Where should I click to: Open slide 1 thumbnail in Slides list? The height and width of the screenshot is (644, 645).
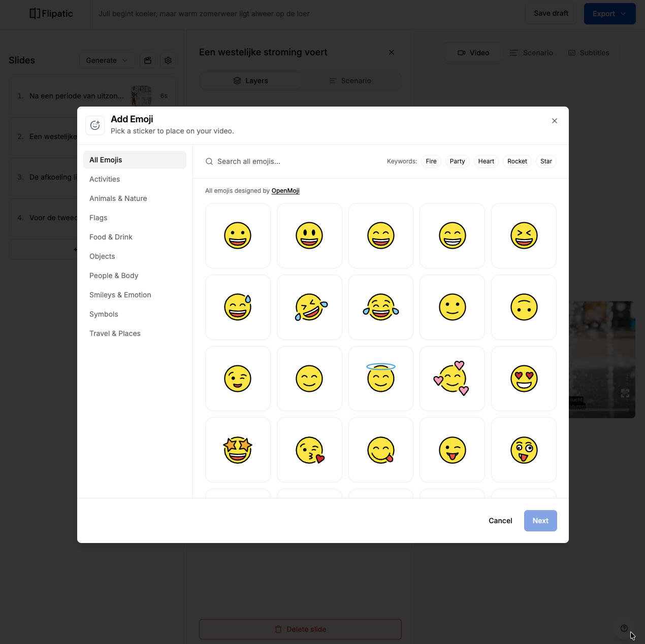point(141,96)
